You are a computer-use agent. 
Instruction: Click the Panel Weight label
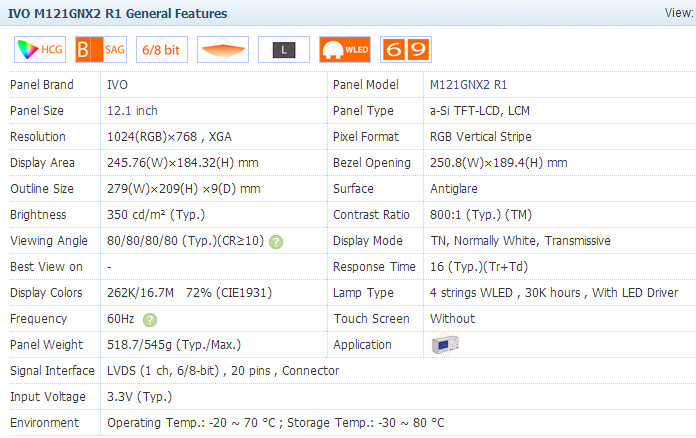point(47,345)
